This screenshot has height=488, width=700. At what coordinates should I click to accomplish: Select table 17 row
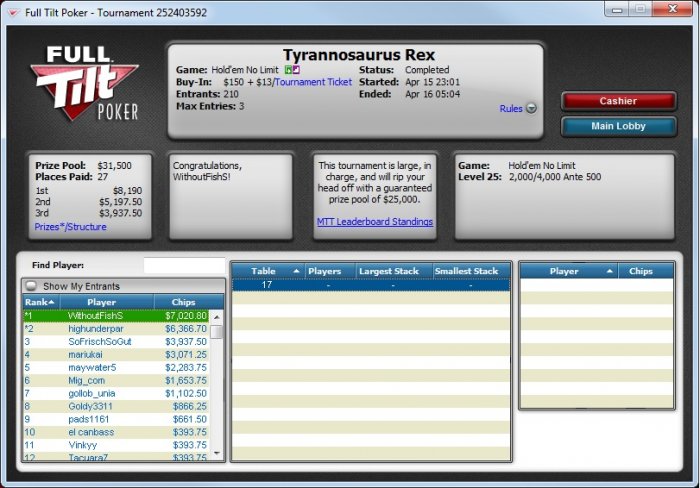(x=371, y=285)
